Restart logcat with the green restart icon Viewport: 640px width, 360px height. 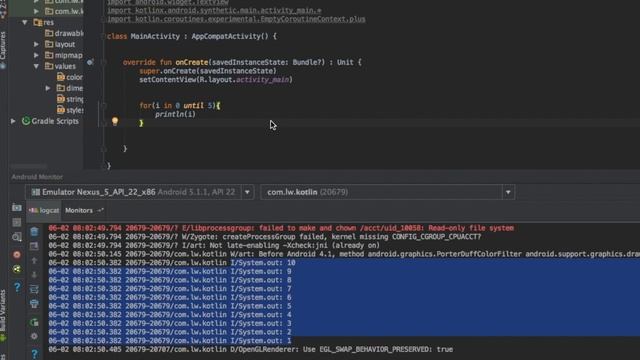(x=34, y=322)
